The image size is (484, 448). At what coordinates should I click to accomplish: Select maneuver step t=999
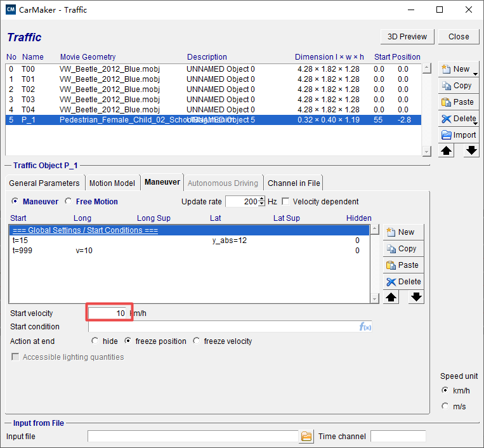pyautogui.click(x=189, y=251)
